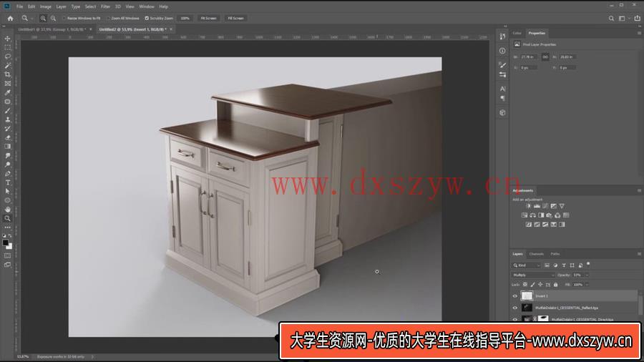Add a Black & White adjustment
The width and height of the screenshot is (644, 362).
pyautogui.click(x=541, y=215)
